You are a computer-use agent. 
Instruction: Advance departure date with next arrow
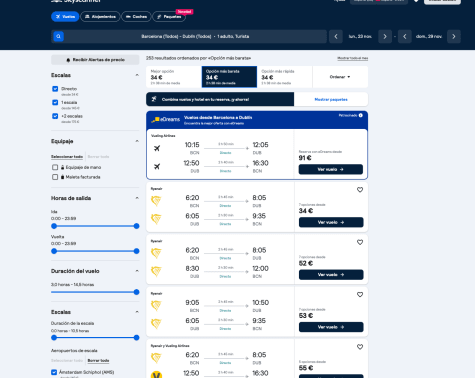[x=385, y=36]
